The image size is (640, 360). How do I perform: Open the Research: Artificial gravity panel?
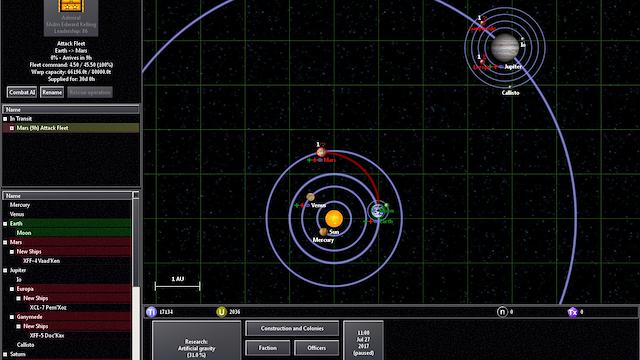[196, 341]
